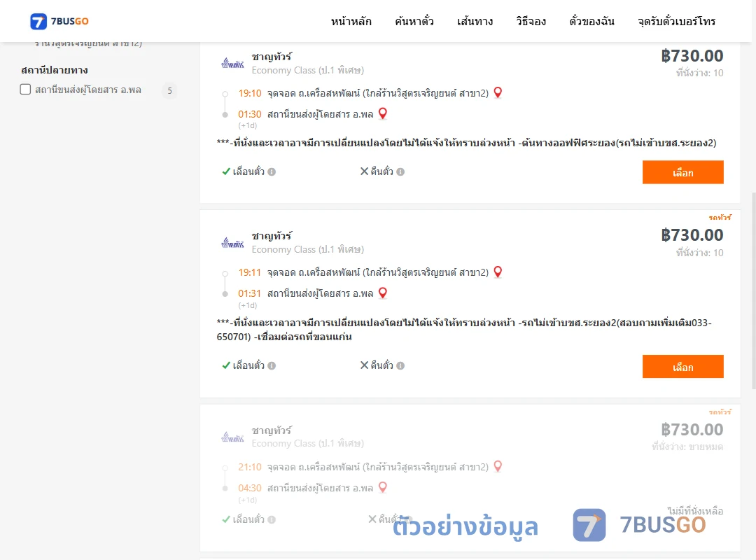Click the ฿730.00 price on the 19:11 trip
Screen dimensions: 756x560
[692, 235]
